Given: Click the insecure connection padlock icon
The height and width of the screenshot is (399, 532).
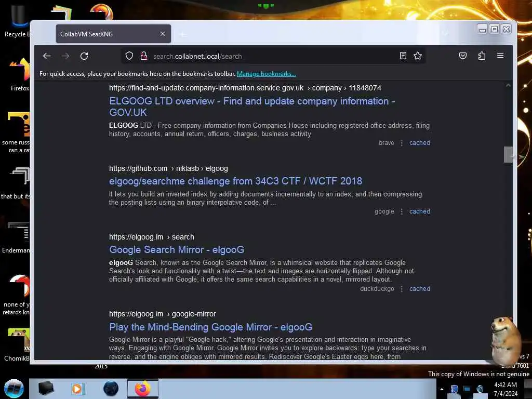Looking at the screenshot, I should (144, 56).
